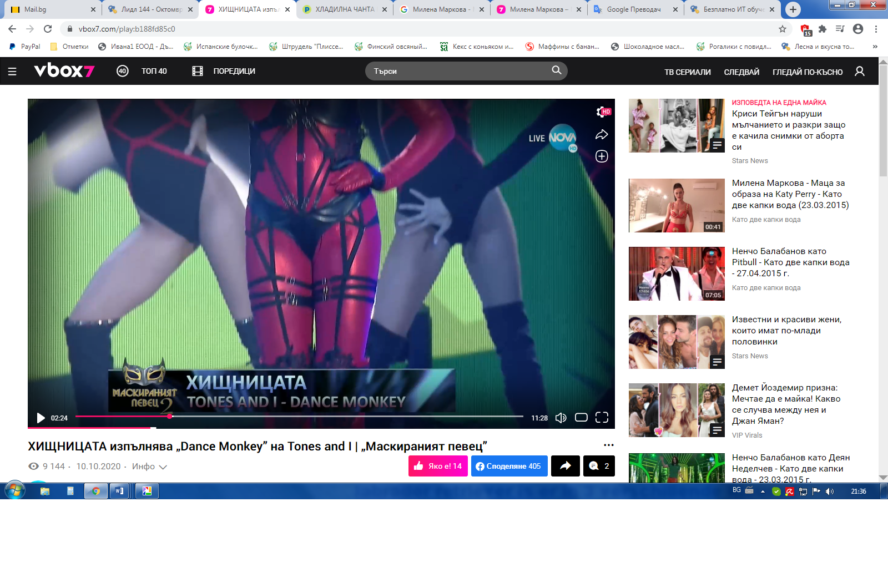This screenshot has height=588, width=888.
Task: Go back to previous page
Action: point(12,29)
